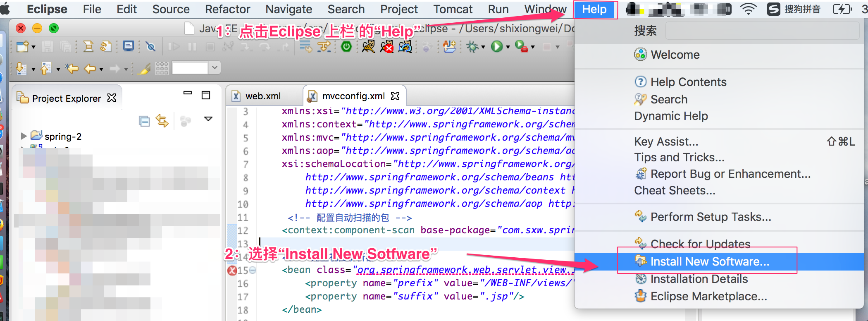Open the Next Annotation dropdown arrow

click(33, 69)
